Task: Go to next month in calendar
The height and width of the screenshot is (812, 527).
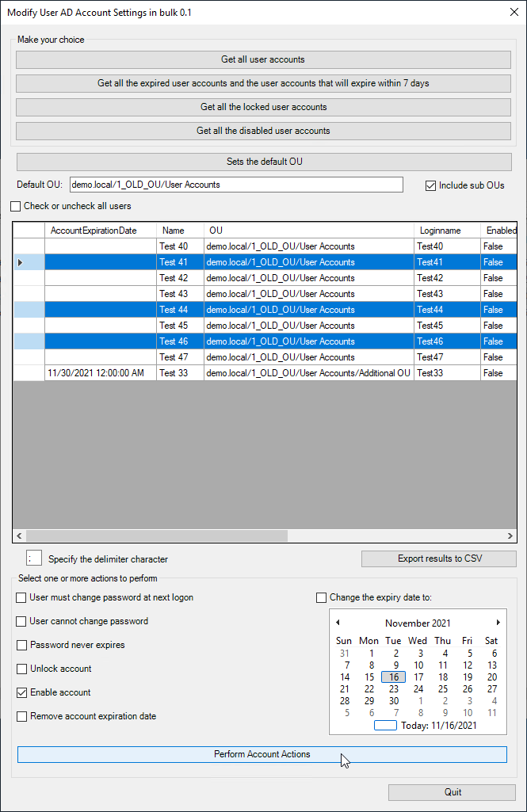Action: tap(498, 623)
